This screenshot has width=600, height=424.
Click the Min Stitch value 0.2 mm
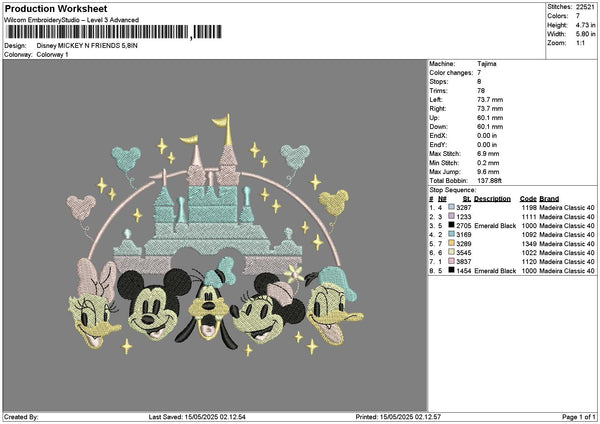(x=488, y=163)
